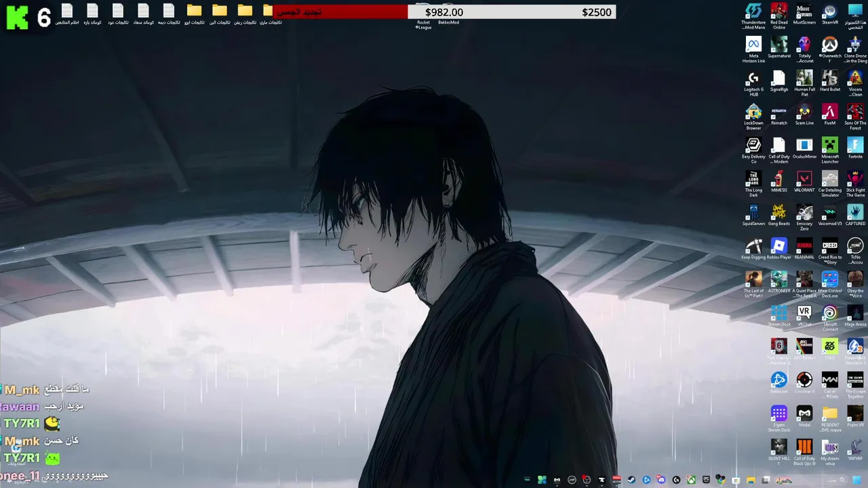Open the Xbox app taskbar icon
Screen dimensions: 868x488
click(x=691, y=480)
